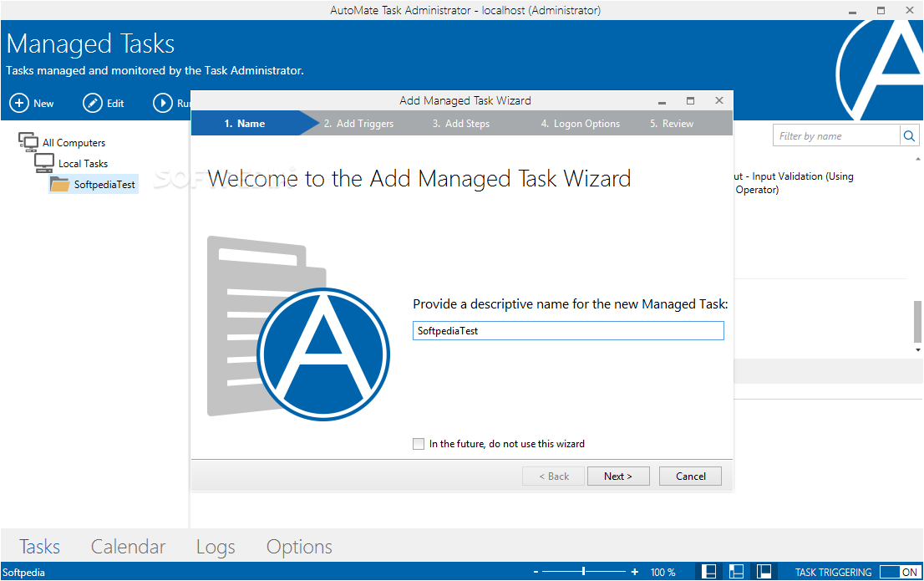
Task: Minimize the AutoMate Task Administrator window
Action: (853, 11)
